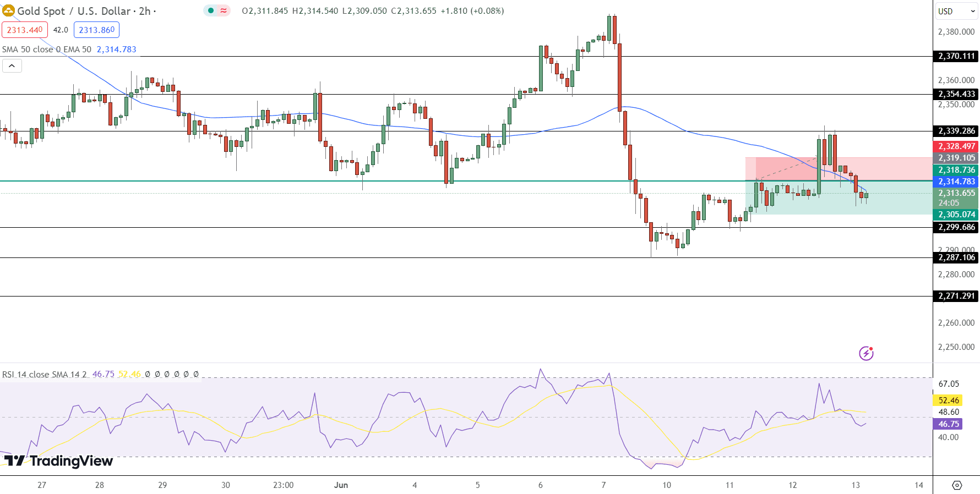This screenshot has height=494, width=980.
Task: Click the green short position profit zone
Action: [839, 197]
